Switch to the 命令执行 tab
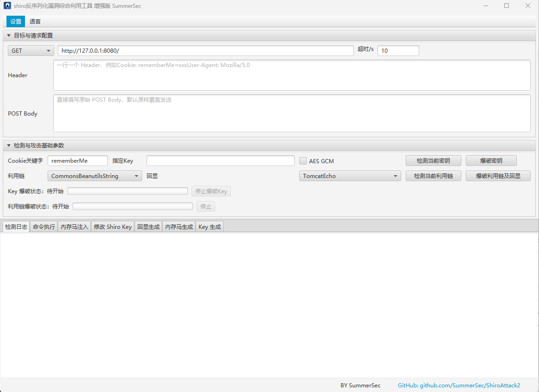This screenshot has height=392, width=539. [x=44, y=227]
